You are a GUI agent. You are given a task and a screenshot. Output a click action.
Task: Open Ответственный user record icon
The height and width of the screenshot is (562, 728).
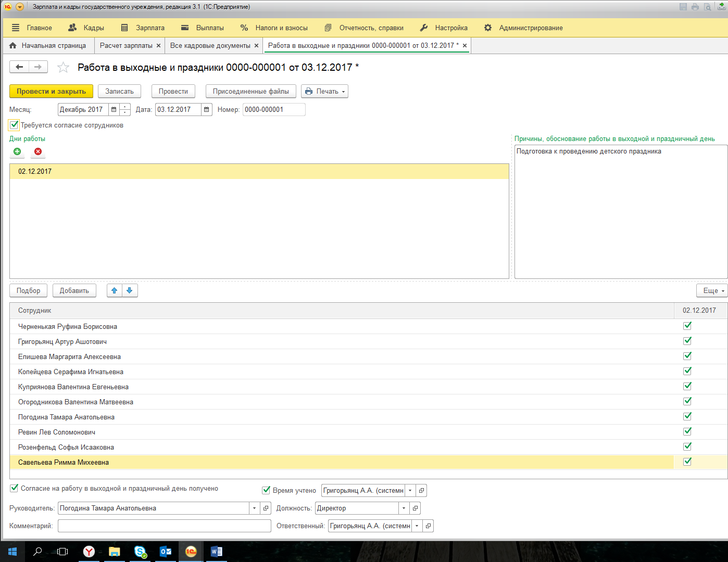pyautogui.click(x=428, y=526)
